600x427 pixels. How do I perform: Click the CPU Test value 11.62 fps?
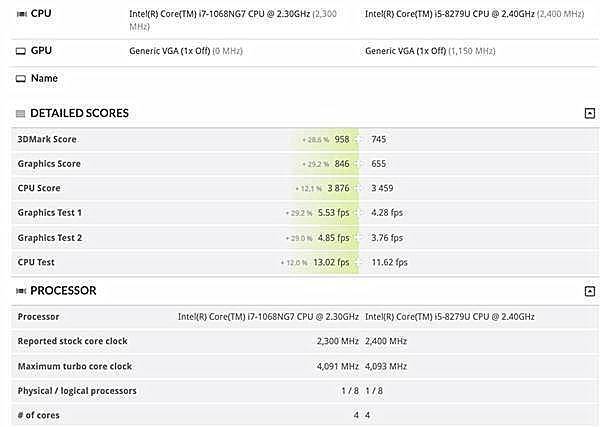pos(390,262)
